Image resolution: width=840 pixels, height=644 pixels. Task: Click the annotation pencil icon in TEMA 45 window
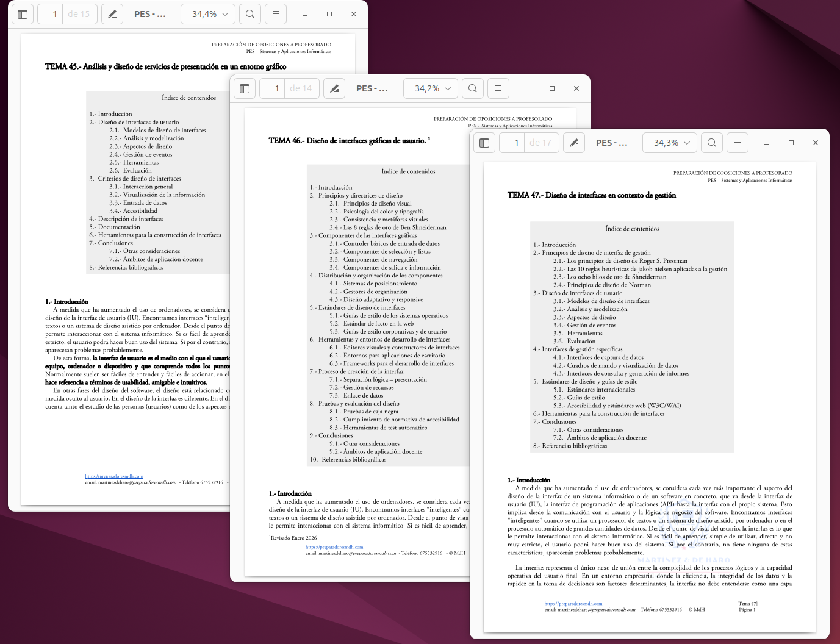click(112, 14)
